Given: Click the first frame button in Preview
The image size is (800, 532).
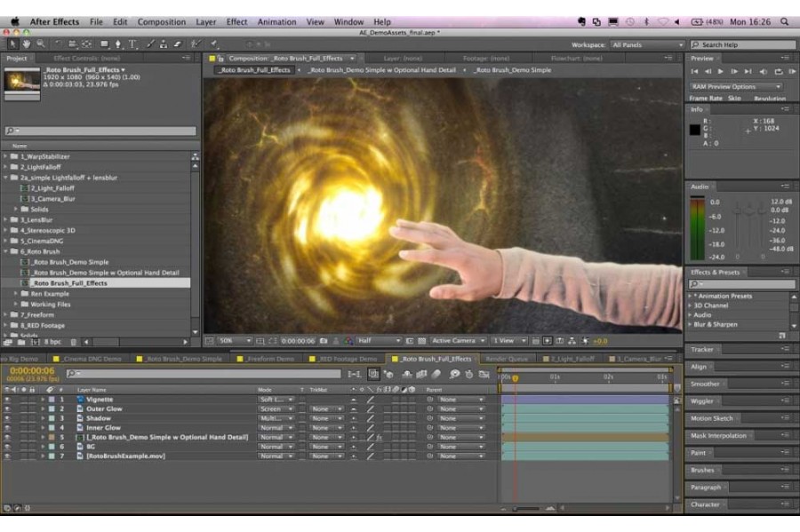Looking at the screenshot, I should click(694, 72).
